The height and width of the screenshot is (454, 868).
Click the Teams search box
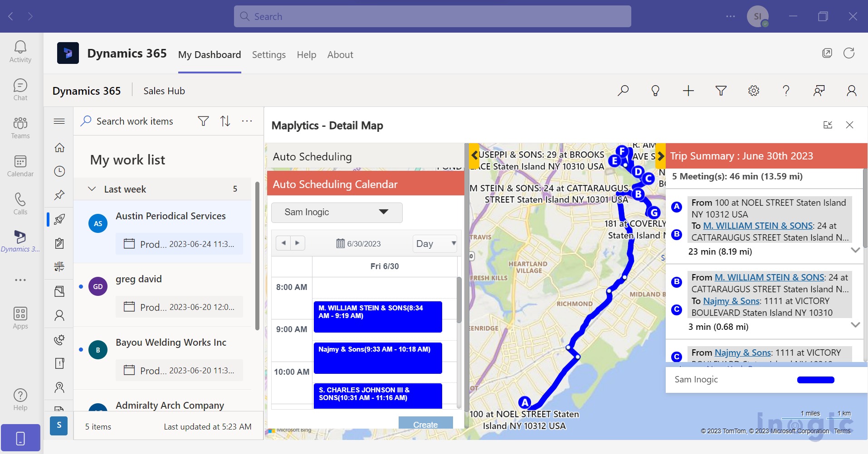(432, 16)
